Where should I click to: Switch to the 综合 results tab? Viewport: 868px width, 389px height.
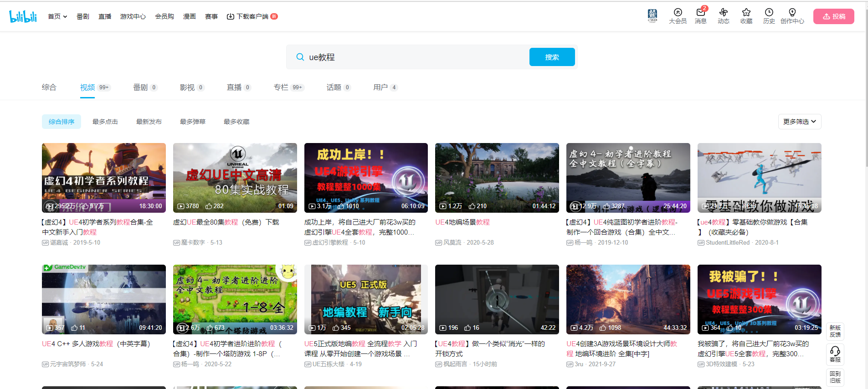pyautogui.click(x=49, y=87)
